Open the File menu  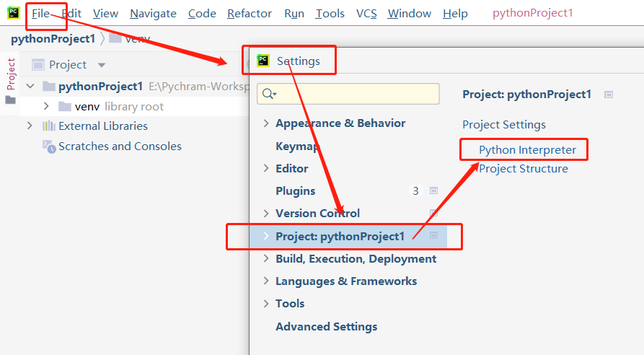[x=40, y=14]
